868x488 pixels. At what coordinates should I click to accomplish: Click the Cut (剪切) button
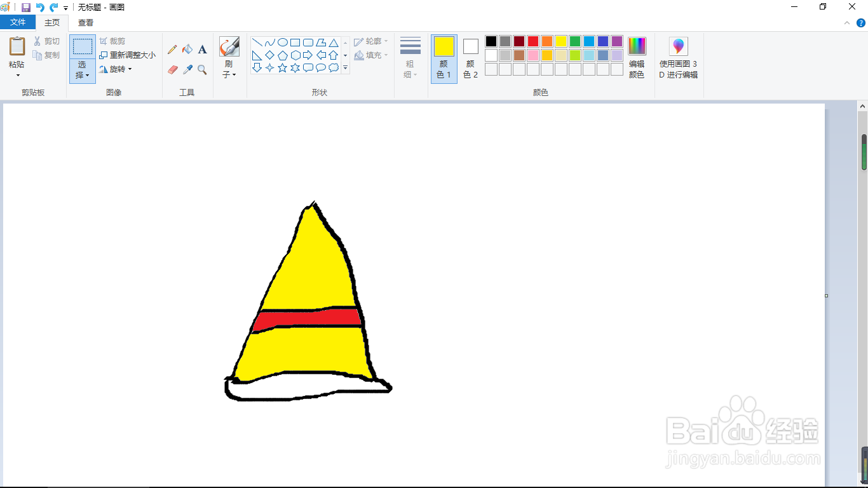click(x=46, y=41)
